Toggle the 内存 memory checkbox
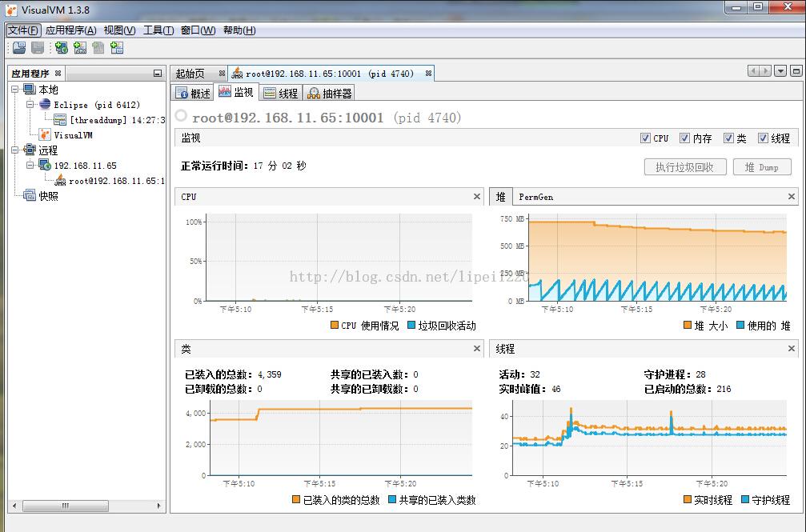The width and height of the screenshot is (806, 532). 684,138
